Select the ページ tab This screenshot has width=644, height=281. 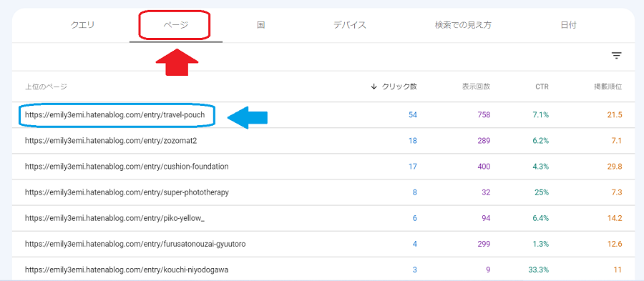(176, 25)
